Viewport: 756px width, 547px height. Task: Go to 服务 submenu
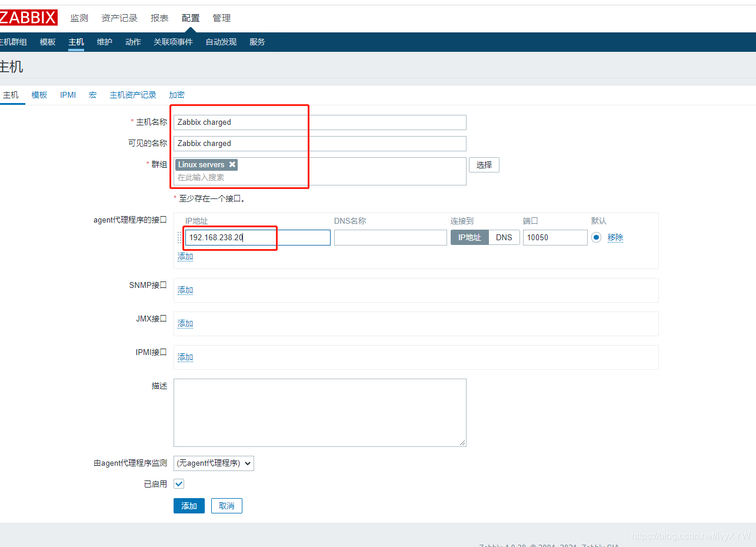257,42
